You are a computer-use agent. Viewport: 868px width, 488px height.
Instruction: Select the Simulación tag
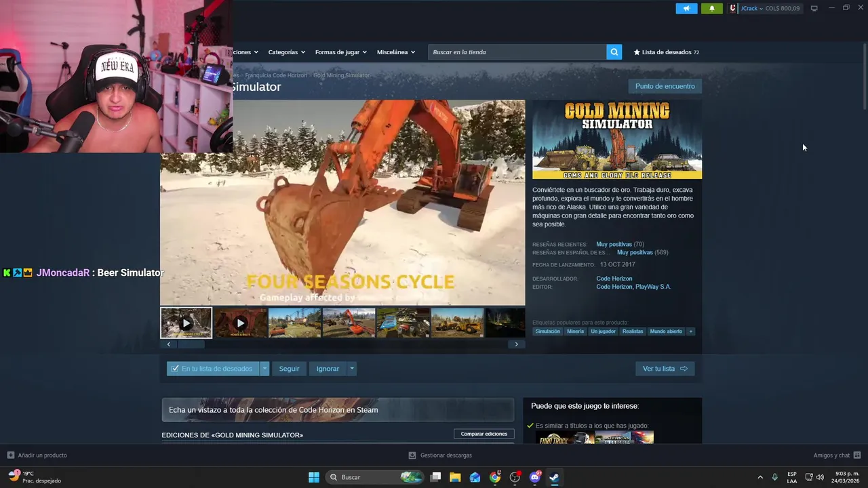(548, 331)
